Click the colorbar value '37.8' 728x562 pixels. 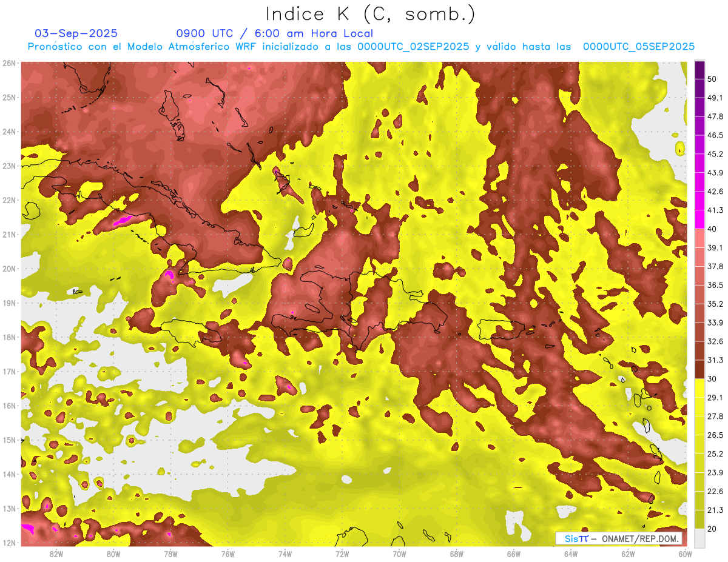(x=715, y=266)
